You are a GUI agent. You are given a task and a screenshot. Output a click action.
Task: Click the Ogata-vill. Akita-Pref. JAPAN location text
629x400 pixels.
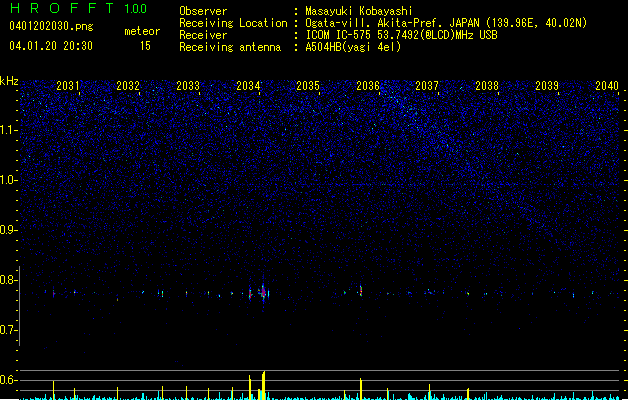click(x=446, y=23)
